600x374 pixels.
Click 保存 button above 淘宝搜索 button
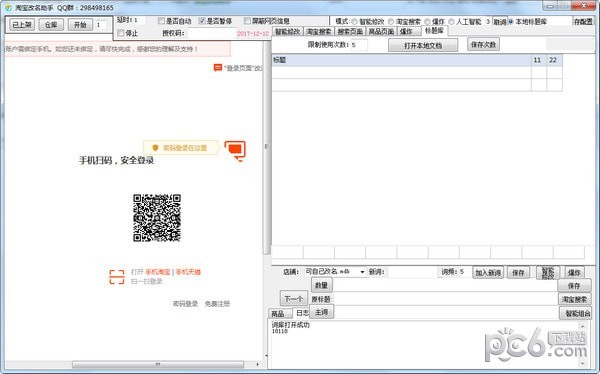(574, 286)
